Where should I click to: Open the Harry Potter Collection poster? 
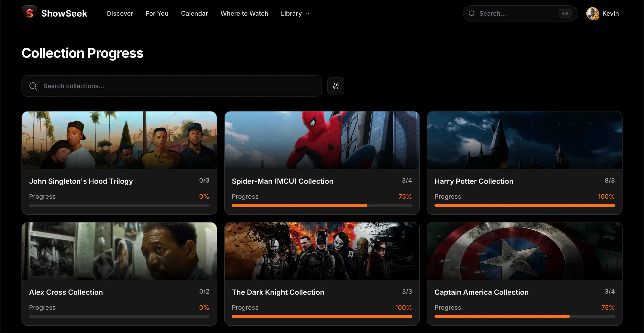coord(525,140)
